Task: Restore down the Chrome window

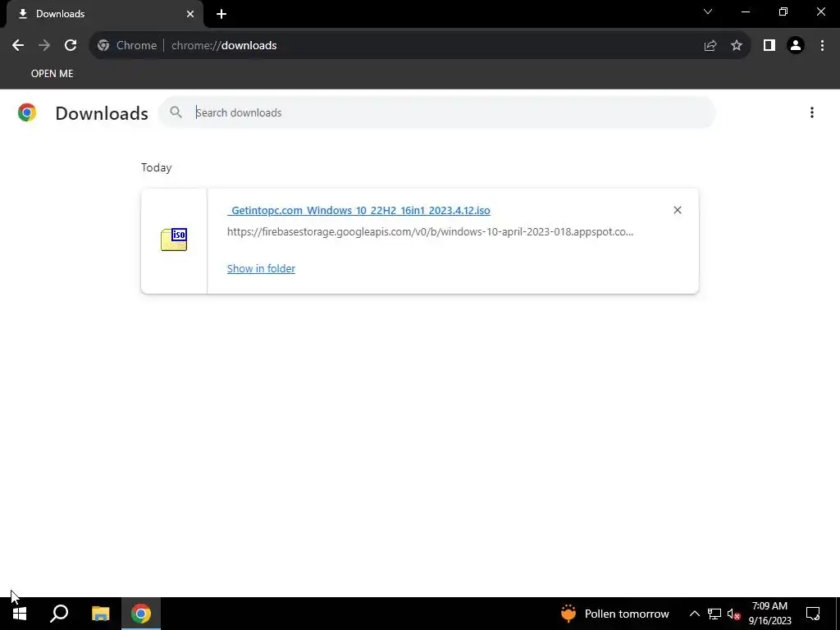Action: pyautogui.click(x=783, y=11)
